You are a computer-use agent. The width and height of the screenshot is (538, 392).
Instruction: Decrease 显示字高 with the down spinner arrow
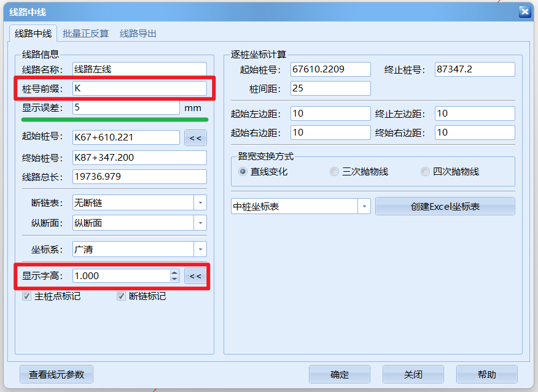click(x=174, y=279)
